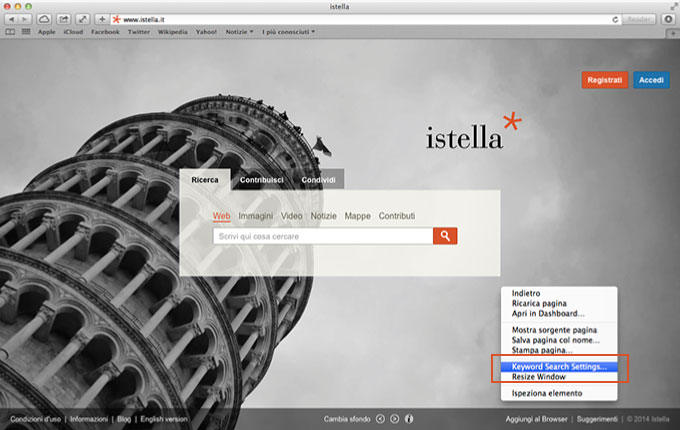Go forward with Safari's forward arrow

point(25,19)
